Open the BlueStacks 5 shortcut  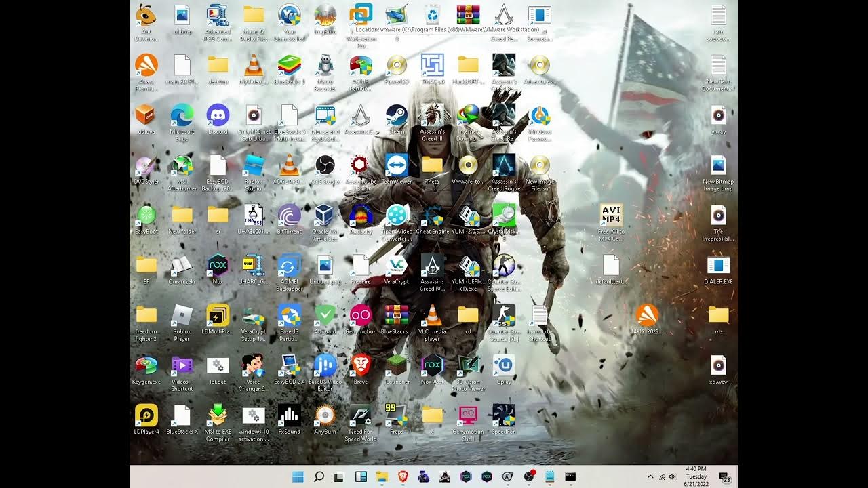[289, 69]
